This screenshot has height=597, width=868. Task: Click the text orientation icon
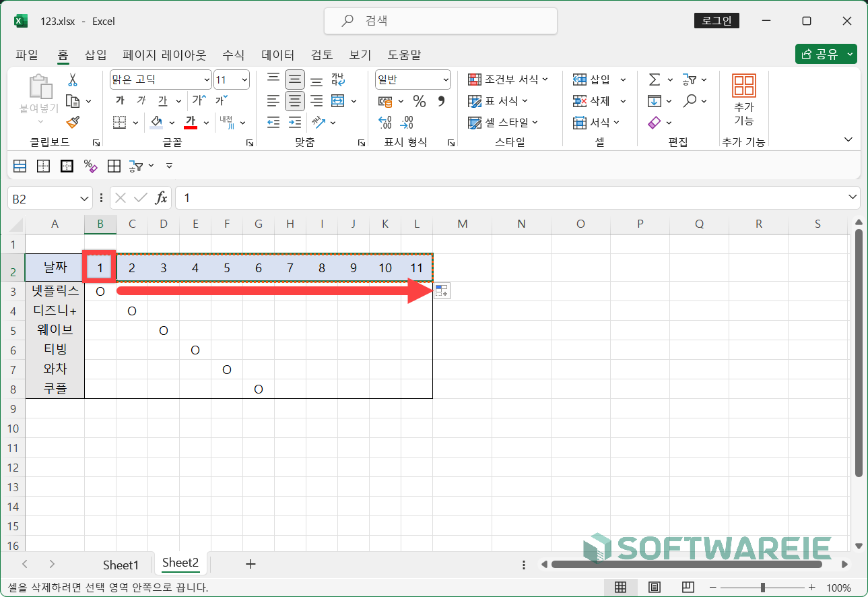click(x=319, y=122)
